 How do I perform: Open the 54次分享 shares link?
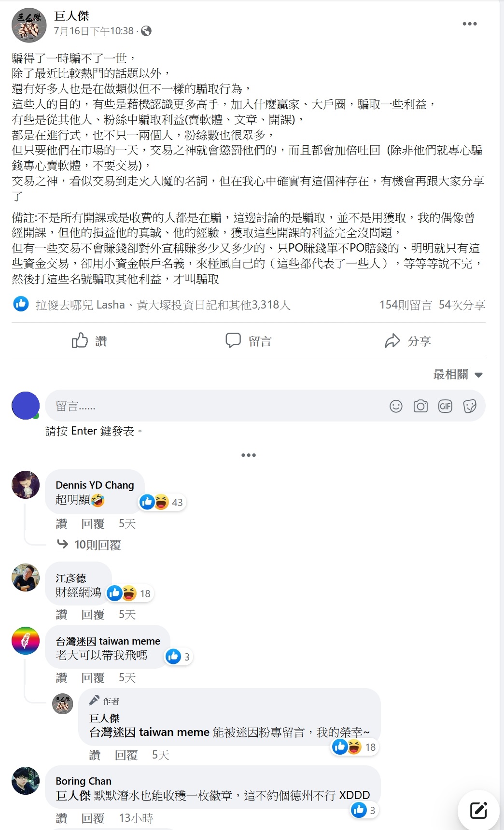pos(462,305)
